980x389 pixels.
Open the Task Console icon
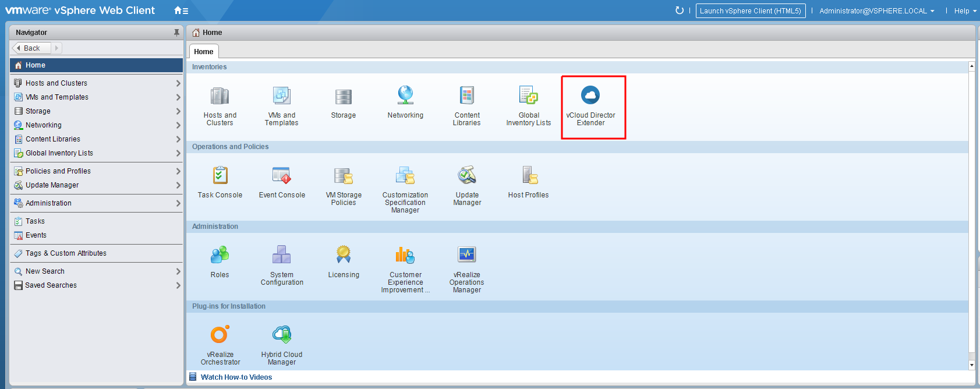(220, 175)
